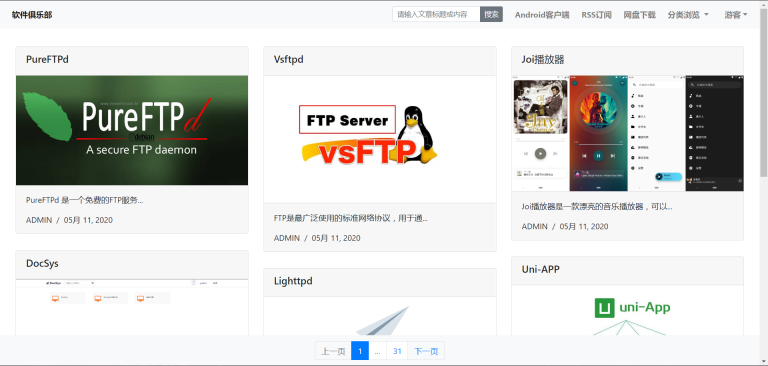Open the DocSys screenshot thumbnail
The image size is (768, 366).
pos(132,307)
